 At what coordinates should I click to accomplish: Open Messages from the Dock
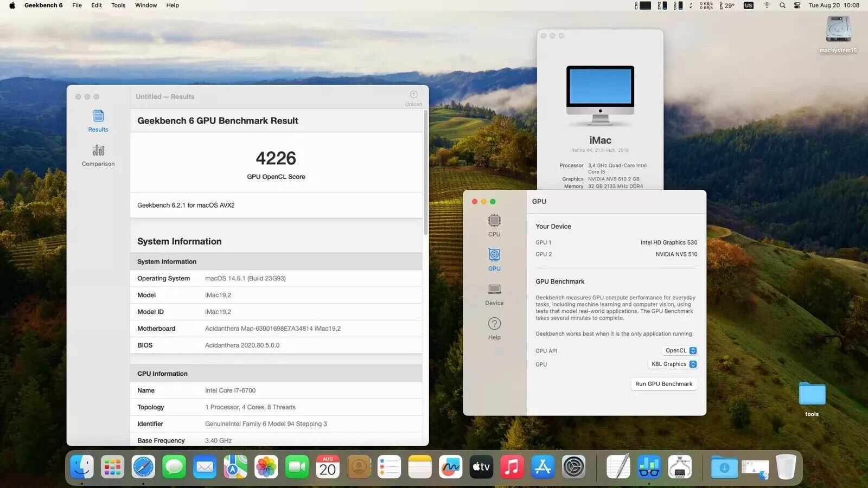174,467
